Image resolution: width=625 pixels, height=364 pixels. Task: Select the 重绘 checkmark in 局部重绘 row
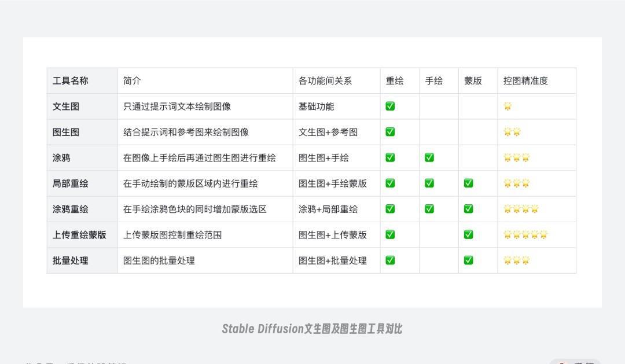390,183
